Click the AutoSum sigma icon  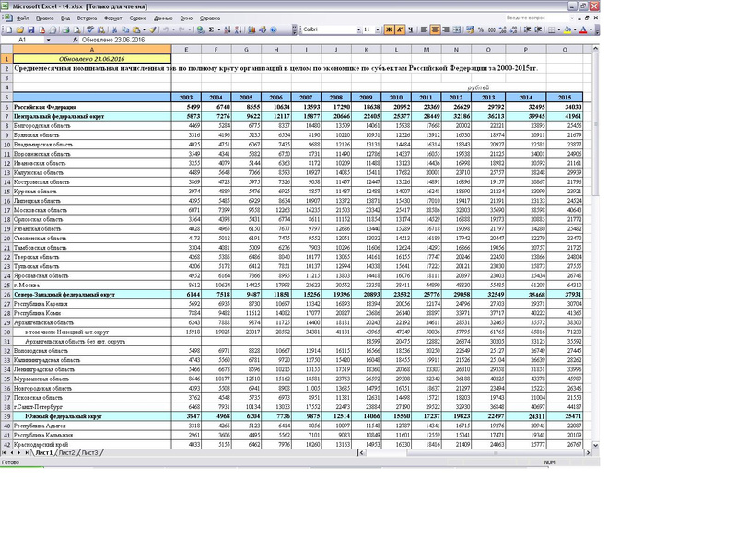(x=211, y=29)
